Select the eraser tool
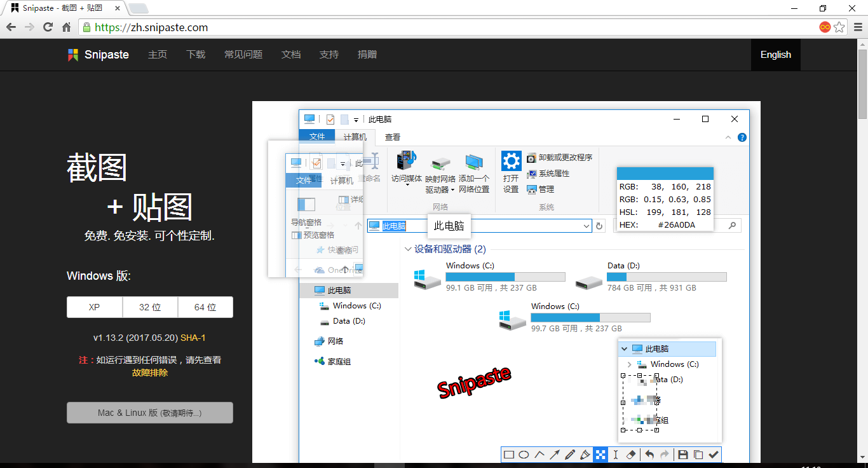The width and height of the screenshot is (868, 468). [x=631, y=455]
